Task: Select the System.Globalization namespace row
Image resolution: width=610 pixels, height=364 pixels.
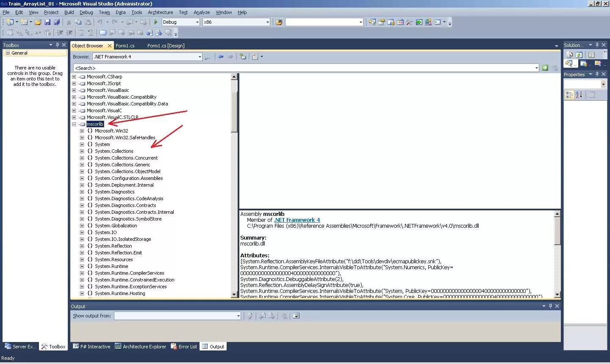Action: pos(116,226)
